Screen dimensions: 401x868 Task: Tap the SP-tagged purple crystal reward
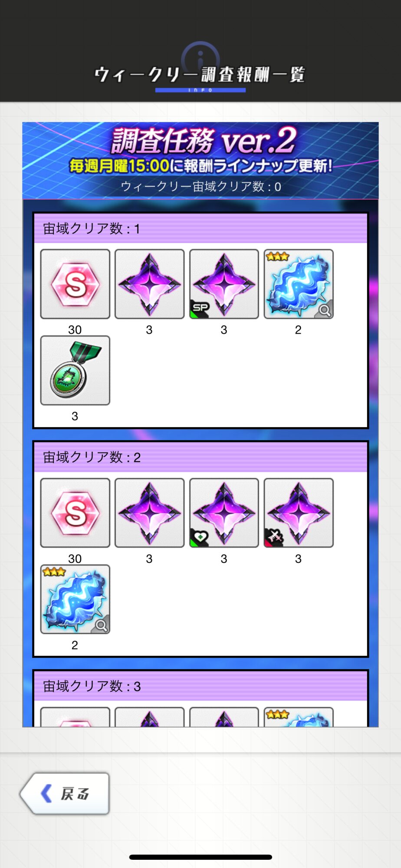tap(224, 284)
